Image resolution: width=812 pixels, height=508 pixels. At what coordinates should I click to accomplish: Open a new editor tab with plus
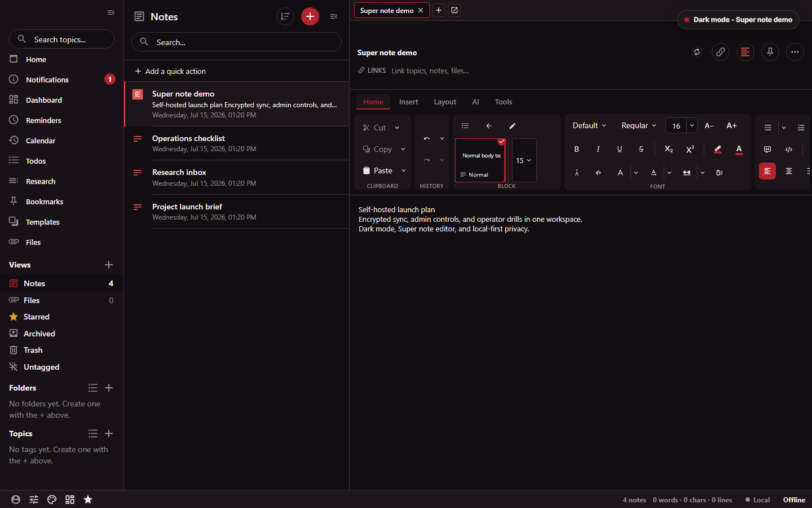tap(439, 10)
